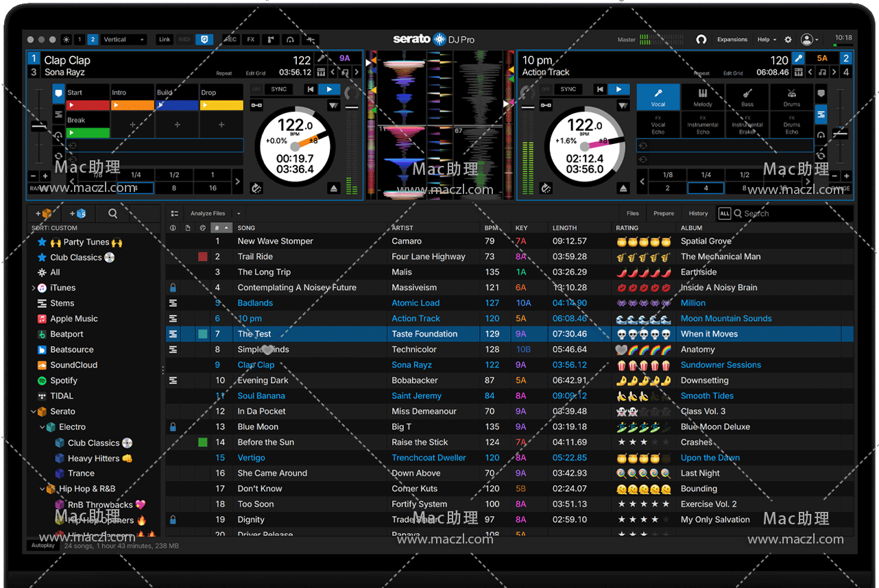Screen dimensions: 879x588
Task: Select the Bass stem pad
Action: point(747,97)
